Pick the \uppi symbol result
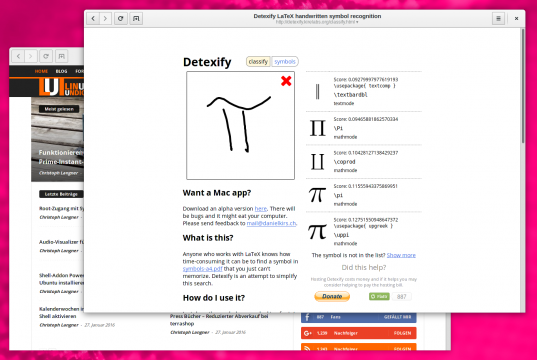This screenshot has width=537, height=360. coord(364,232)
